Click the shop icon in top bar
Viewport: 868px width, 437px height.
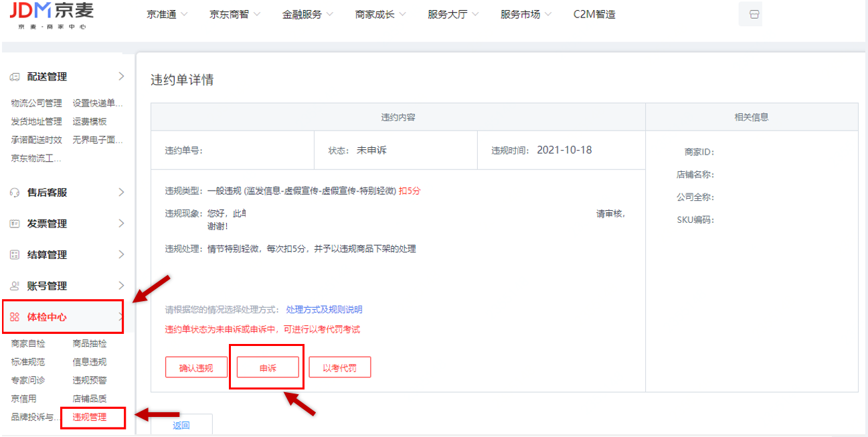754,15
